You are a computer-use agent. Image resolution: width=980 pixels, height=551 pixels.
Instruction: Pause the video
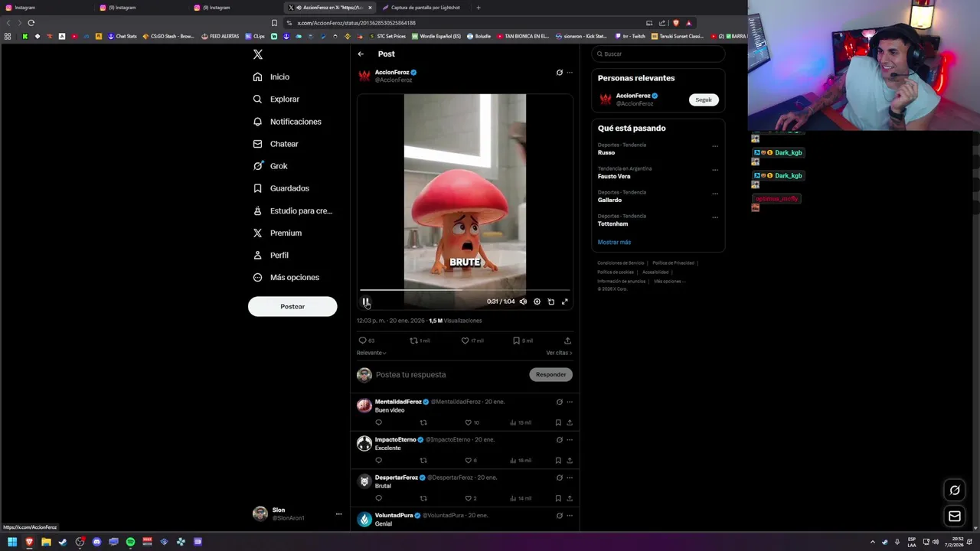pos(366,302)
